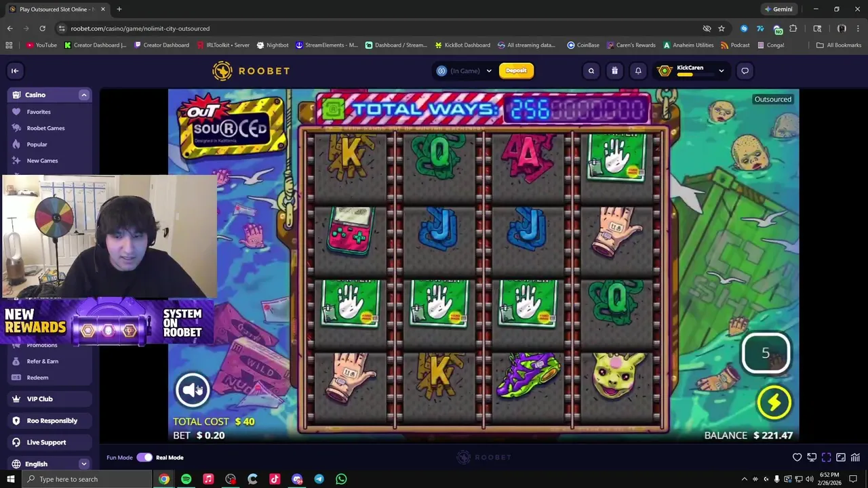Screen dimensions: 868x488
Task: Open the KickBot Dashboard bookmark
Action: (x=462, y=45)
